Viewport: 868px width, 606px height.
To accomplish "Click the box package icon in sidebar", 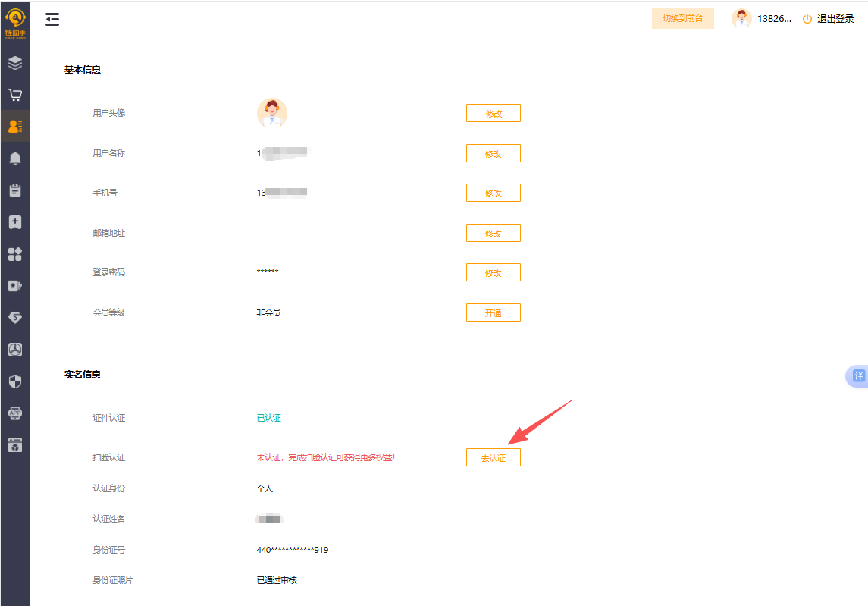I will point(15,445).
